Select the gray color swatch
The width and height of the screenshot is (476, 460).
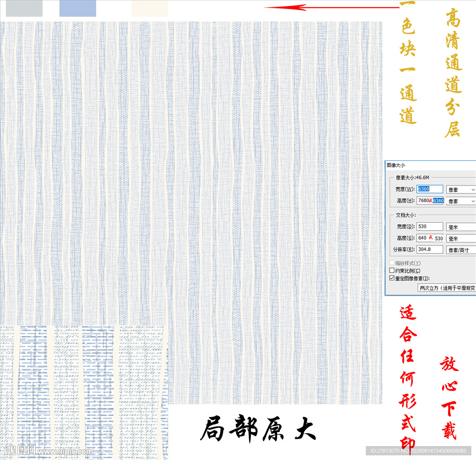pos(24,8)
